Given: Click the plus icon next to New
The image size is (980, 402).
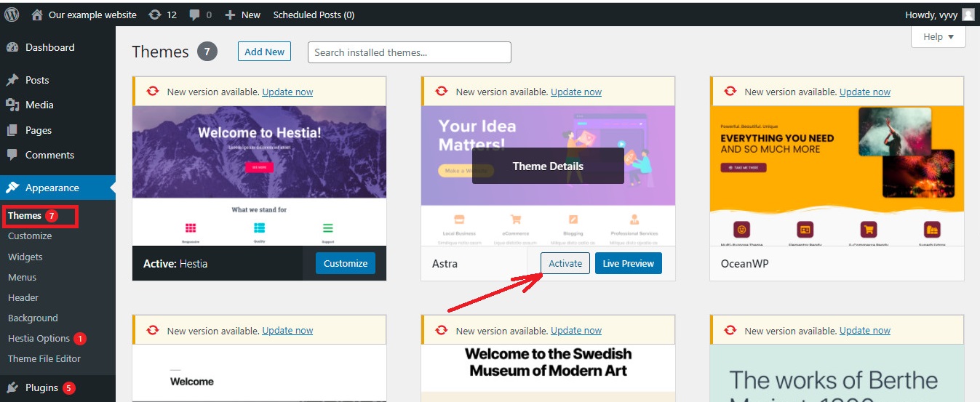Looking at the screenshot, I should (x=230, y=15).
